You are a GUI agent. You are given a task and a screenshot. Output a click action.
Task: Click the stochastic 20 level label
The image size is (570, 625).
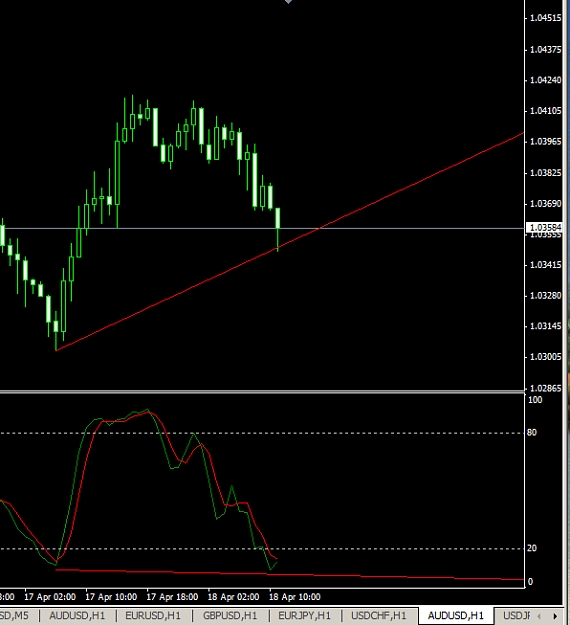(x=532, y=548)
